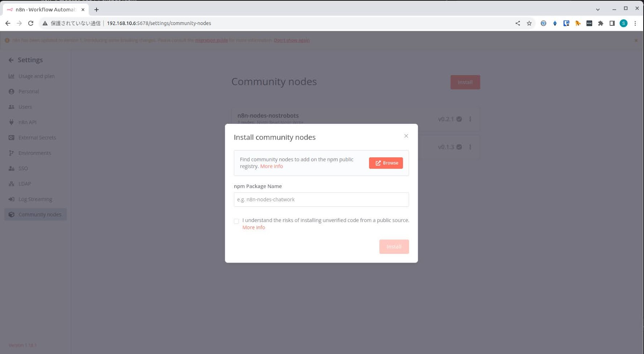This screenshot has width=644, height=354.
Task: Open Log Streaming settings
Action: click(x=36, y=199)
